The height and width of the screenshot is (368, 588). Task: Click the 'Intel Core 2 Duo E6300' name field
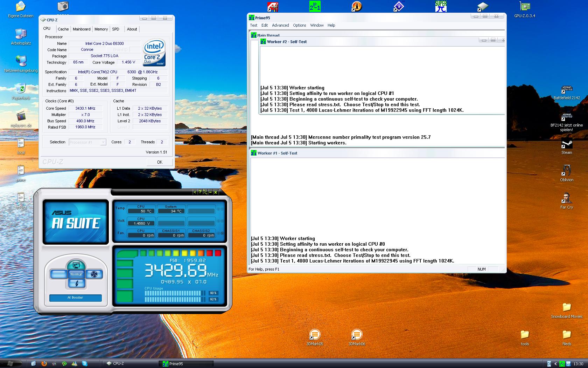pos(105,43)
